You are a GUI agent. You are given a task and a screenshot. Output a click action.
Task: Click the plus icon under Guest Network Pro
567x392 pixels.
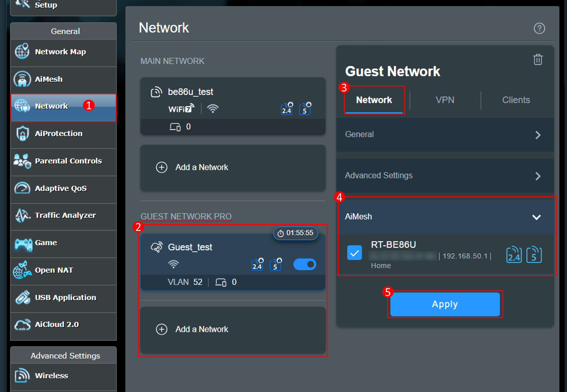click(x=161, y=329)
